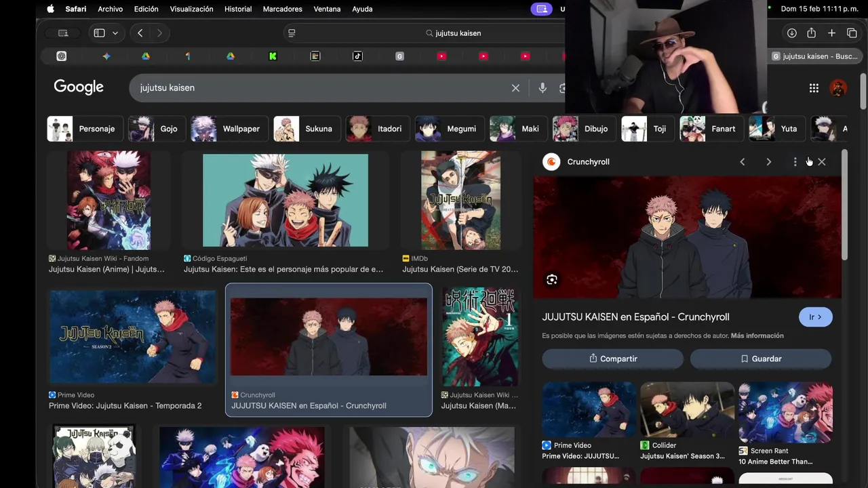Image resolution: width=868 pixels, height=488 pixels.
Task: Open the Archivo menu
Action: point(110,9)
